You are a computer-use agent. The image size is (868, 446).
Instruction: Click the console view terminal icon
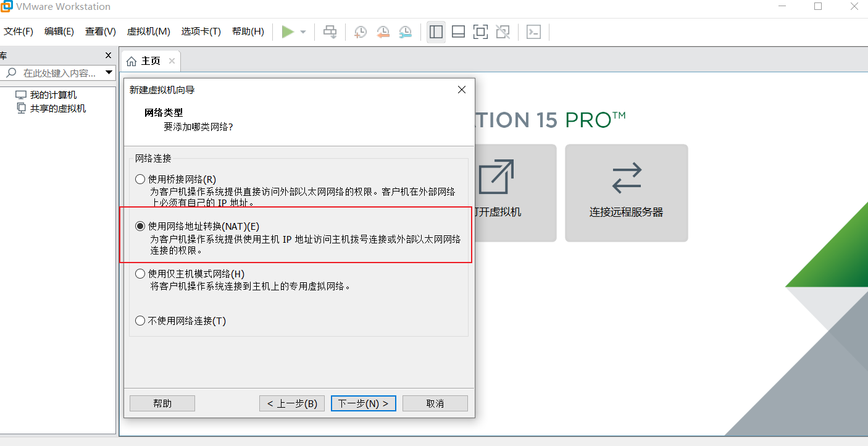(533, 32)
